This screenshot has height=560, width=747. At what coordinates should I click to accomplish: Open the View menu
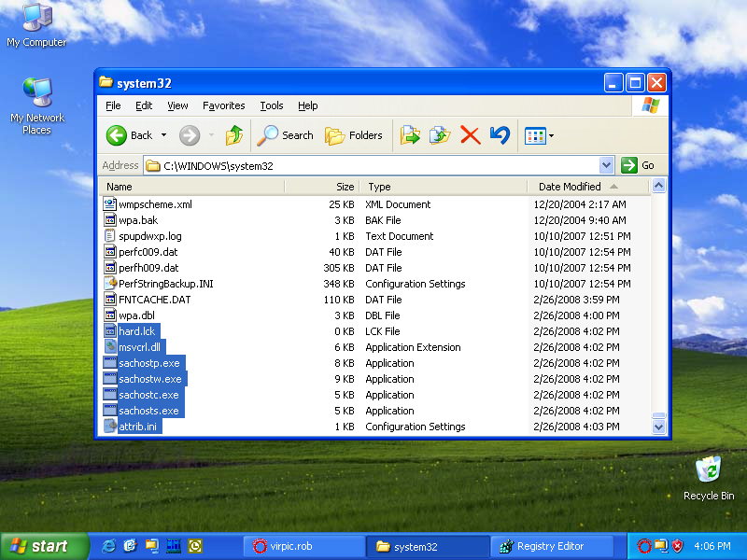(177, 105)
